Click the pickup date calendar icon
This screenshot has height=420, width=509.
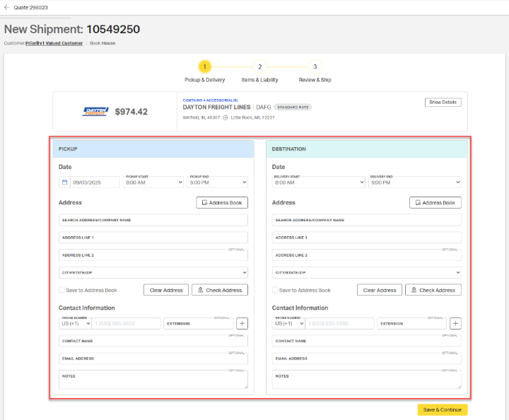[64, 182]
